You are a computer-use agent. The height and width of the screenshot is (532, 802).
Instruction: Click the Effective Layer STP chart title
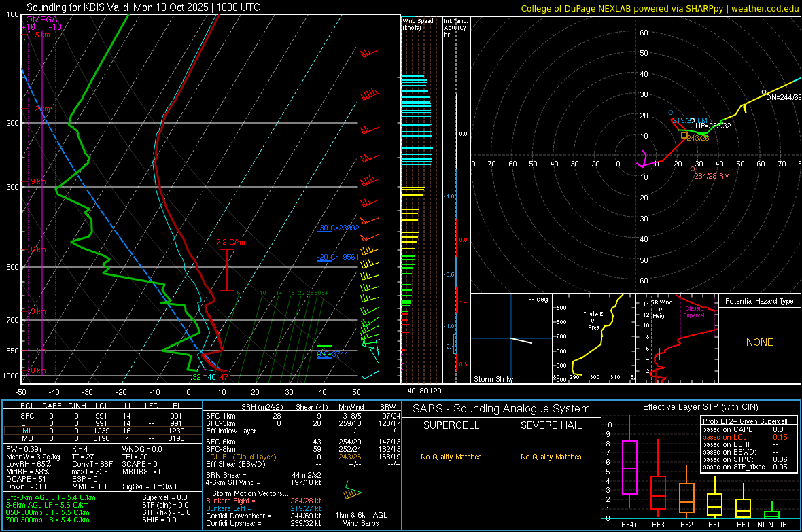(700, 407)
